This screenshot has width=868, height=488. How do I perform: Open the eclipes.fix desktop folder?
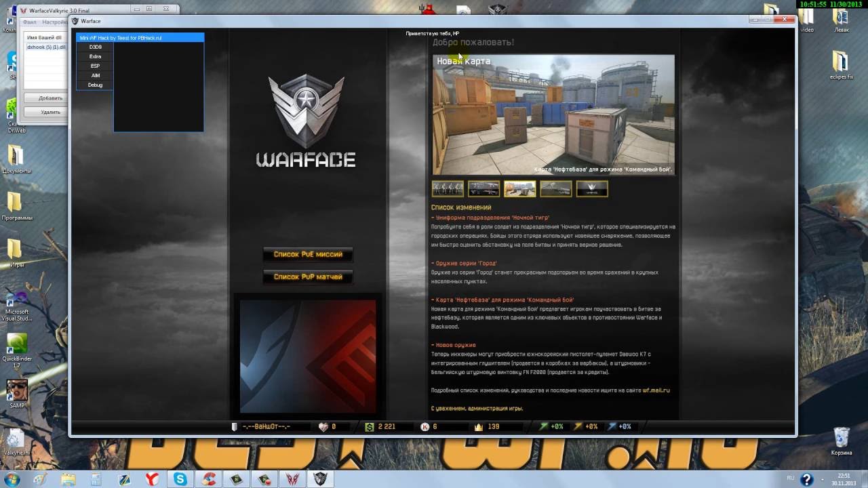pos(841,66)
